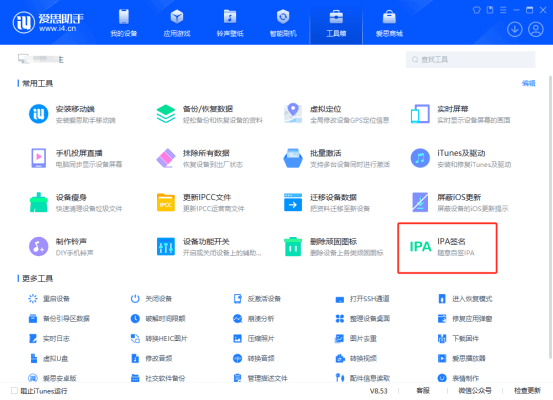Click the 检查更新 button
Screen dimensions: 553x400
click(x=527, y=390)
